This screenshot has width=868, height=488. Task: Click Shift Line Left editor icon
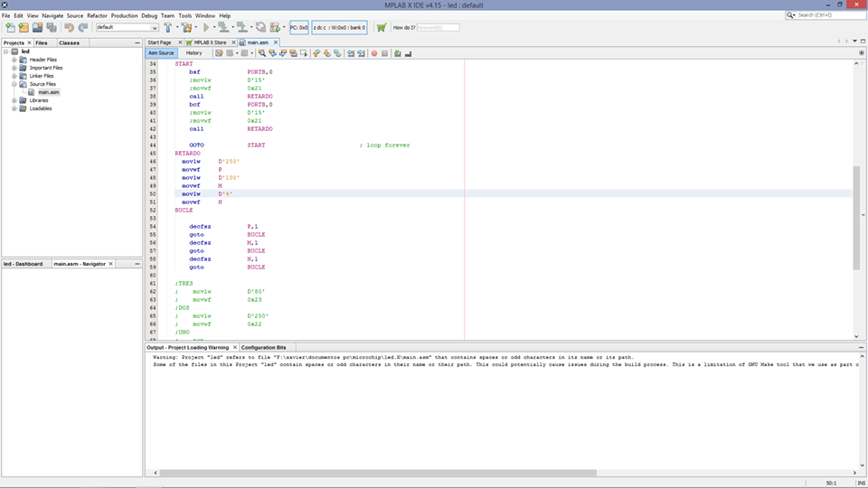tap(351, 53)
